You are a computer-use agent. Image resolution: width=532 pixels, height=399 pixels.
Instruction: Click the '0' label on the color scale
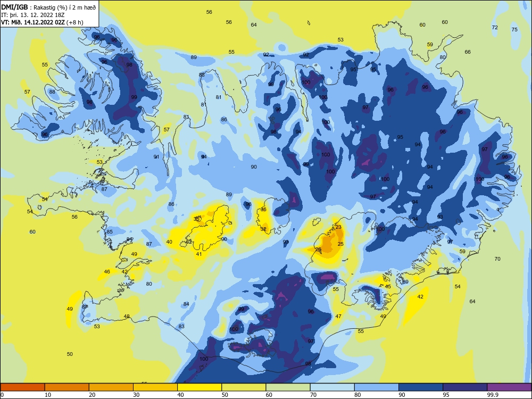tap(2, 395)
